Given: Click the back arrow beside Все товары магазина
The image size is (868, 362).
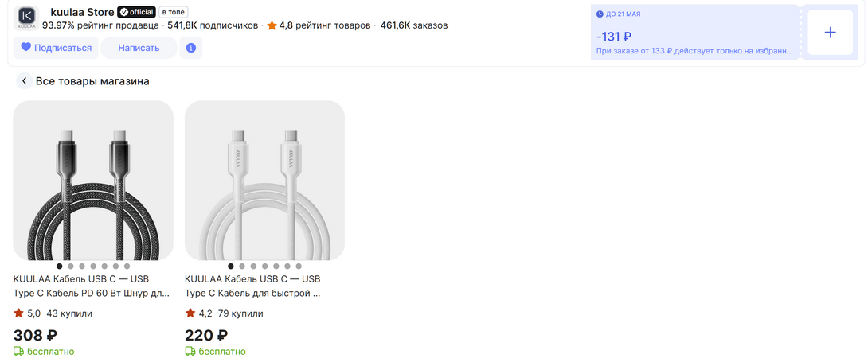Looking at the screenshot, I should click(x=25, y=81).
